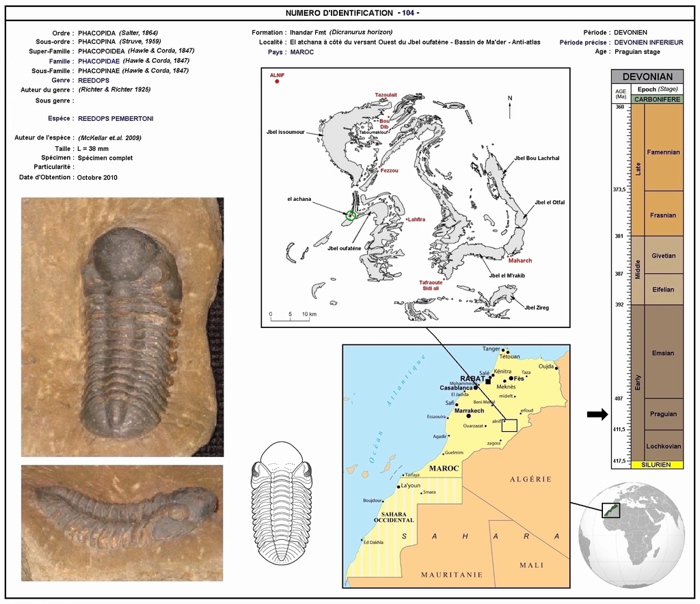
Task: Click the age text Praguian stage
Action: pos(637,52)
